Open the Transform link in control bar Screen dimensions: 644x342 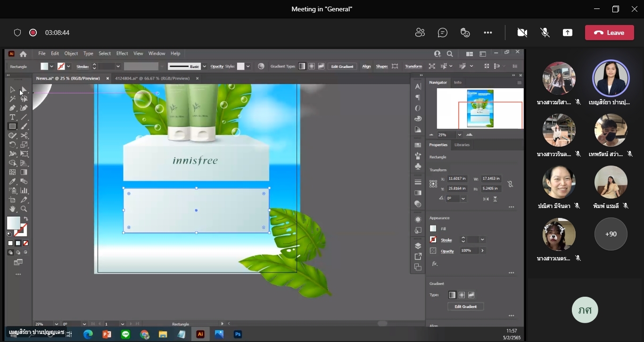click(413, 67)
